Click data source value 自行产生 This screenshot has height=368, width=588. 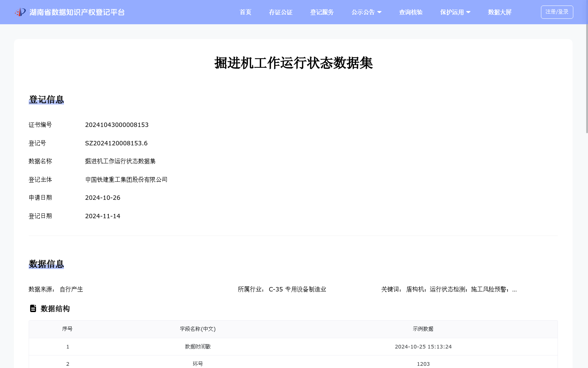71,289
